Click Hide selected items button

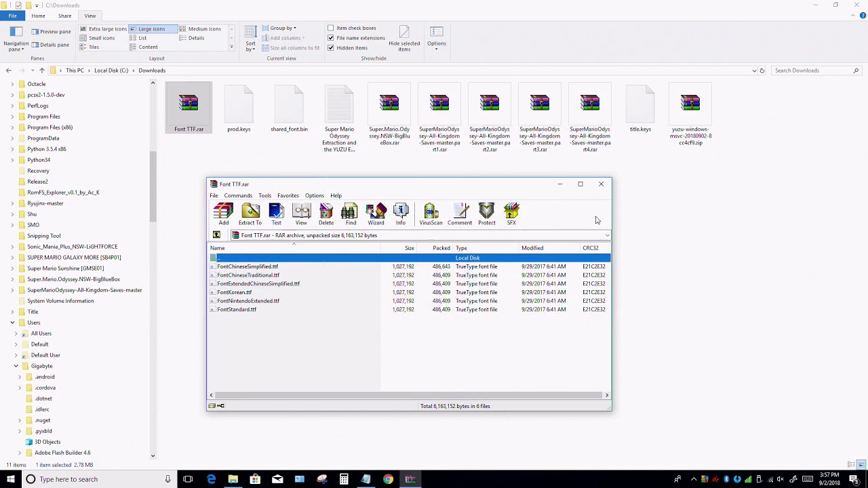[x=404, y=39]
